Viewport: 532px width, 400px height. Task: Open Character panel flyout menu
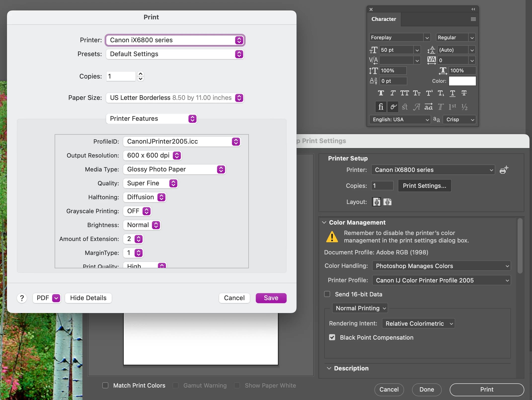473,19
